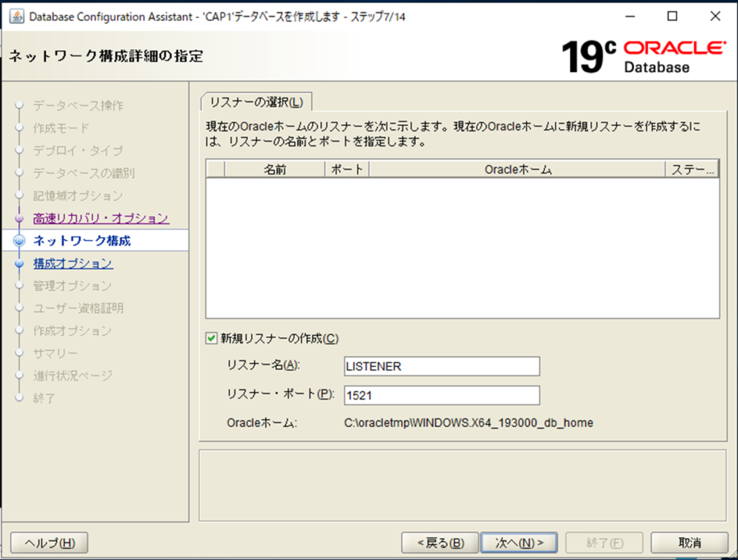Click the Java icon in title bar
Screen dimensions: 738x560
pyautogui.click(x=16, y=17)
